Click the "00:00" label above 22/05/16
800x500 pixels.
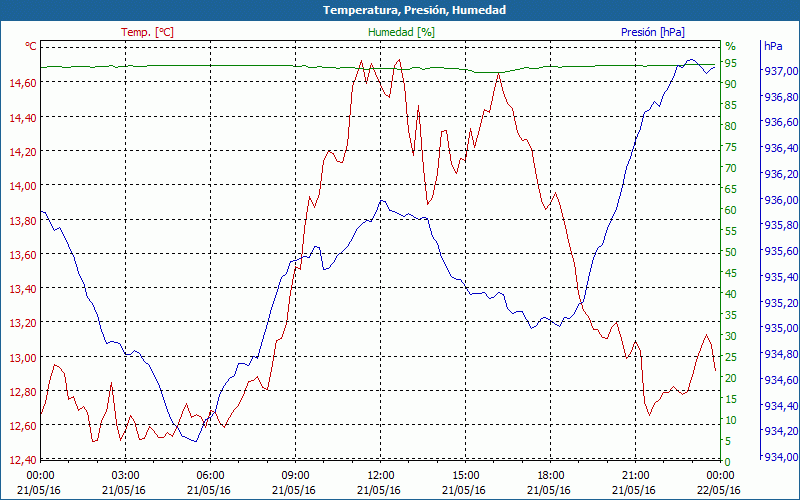[720, 476]
